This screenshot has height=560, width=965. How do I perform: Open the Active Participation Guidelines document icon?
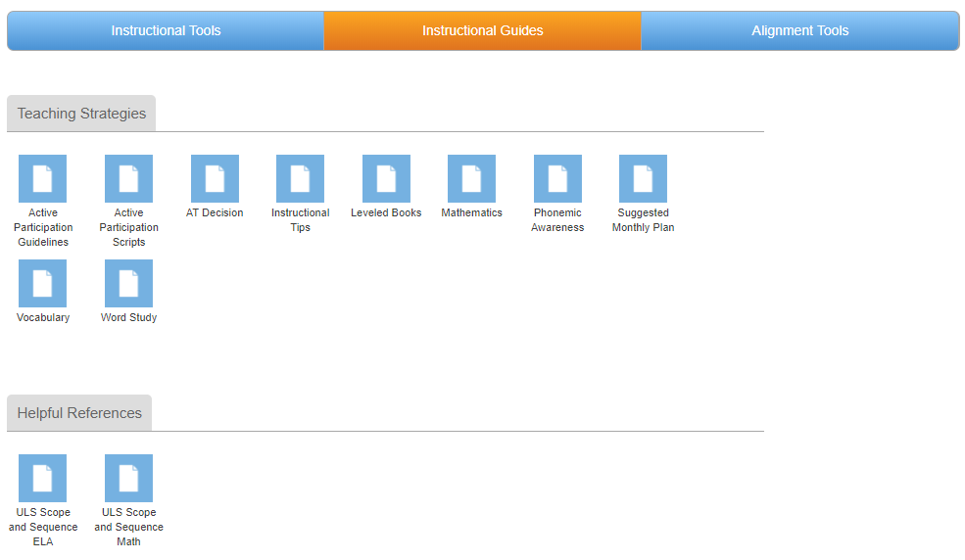point(42,178)
